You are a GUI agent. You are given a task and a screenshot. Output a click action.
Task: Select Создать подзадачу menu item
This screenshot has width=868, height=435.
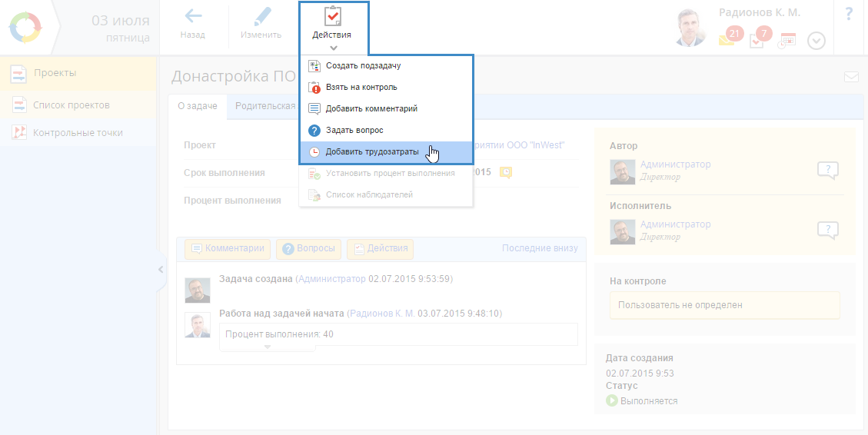point(386,66)
